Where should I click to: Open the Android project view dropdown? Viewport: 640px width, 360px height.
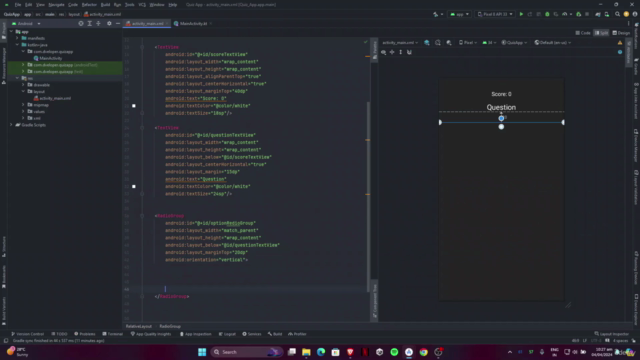point(27,24)
